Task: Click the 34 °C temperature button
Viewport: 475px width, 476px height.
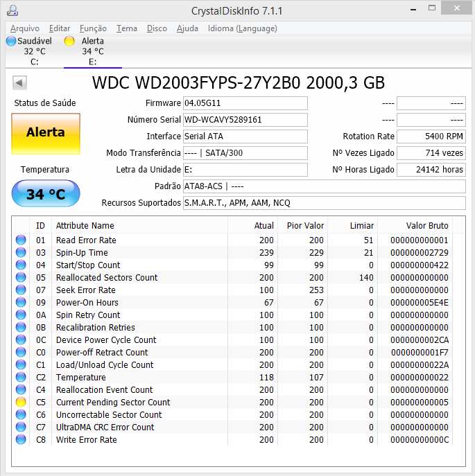Action: (x=46, y=194)
